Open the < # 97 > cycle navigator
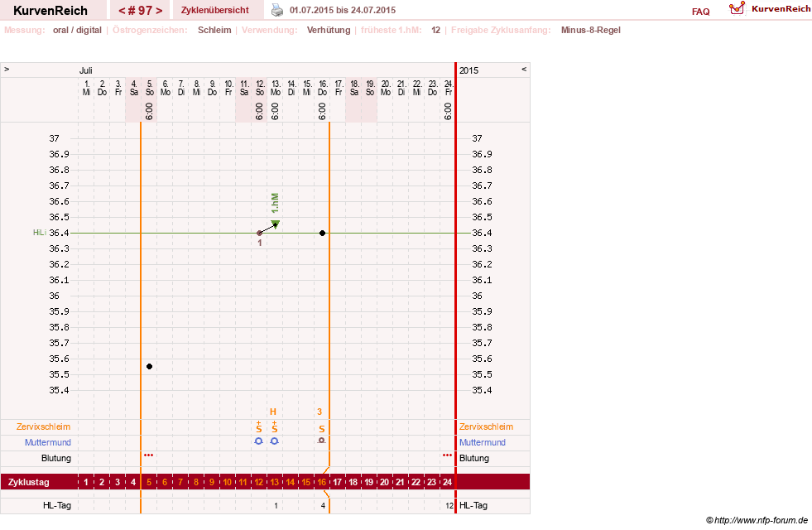 (141, 10)
